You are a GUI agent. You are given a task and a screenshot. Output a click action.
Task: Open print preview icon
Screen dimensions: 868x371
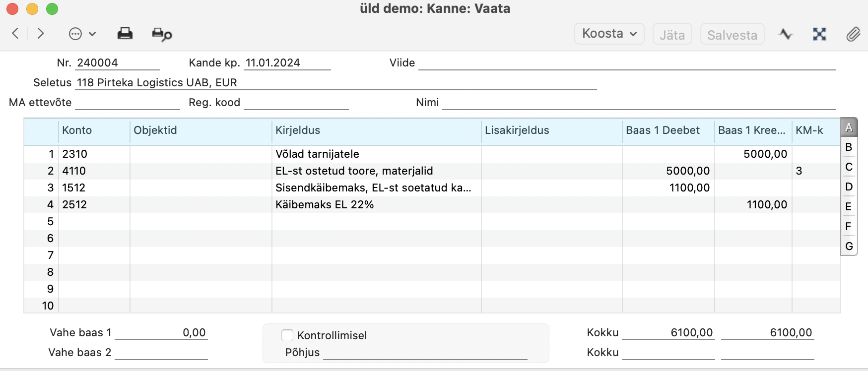162,34
